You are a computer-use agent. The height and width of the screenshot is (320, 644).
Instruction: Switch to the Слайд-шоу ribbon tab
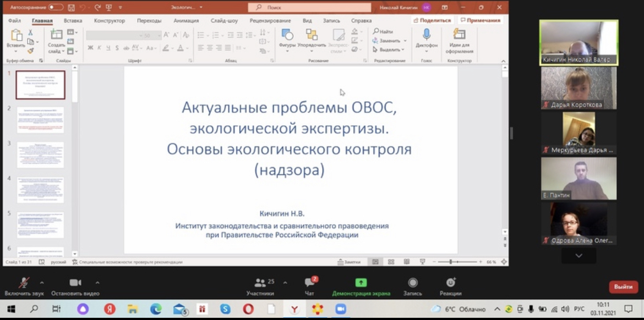coord(224,20)
